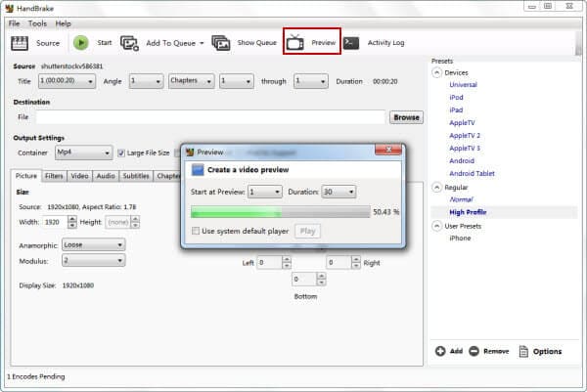Switch to the Subtitles tab
Screen dimensions: 587x392
point(136,176)
